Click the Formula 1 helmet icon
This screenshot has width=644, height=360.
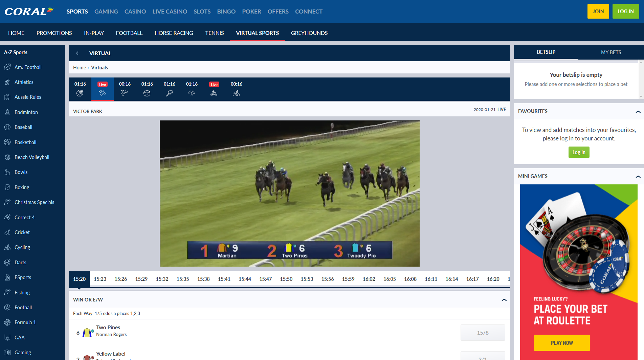7,322
